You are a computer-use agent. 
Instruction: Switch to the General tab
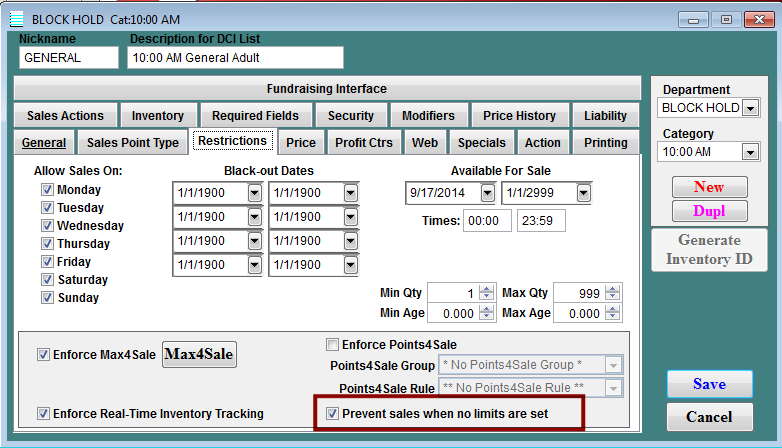pos(44,143)
